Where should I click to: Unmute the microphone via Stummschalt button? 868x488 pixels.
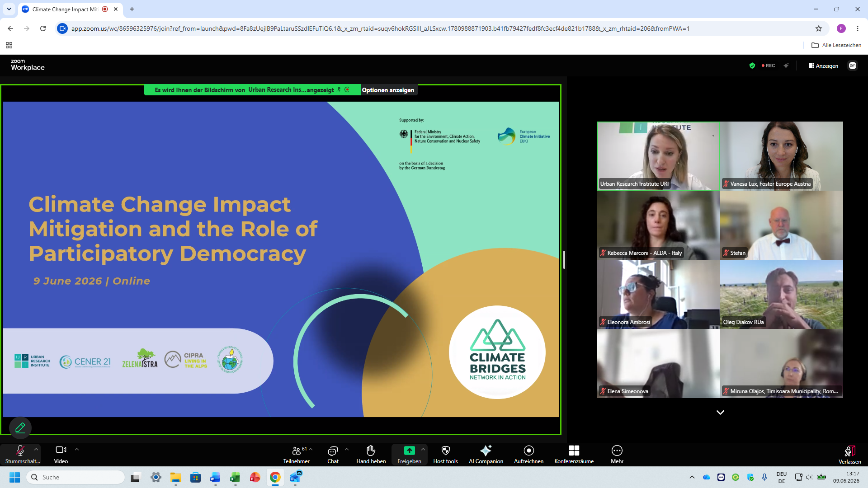click(20, 454)
